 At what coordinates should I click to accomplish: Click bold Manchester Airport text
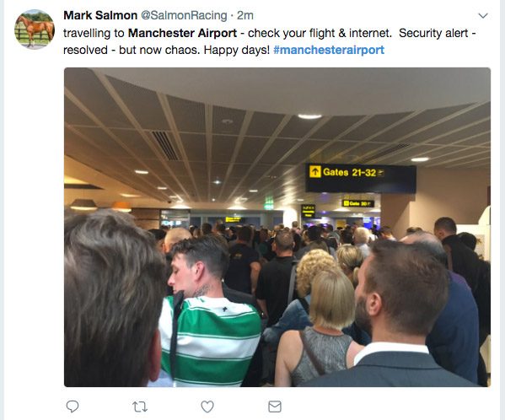coord(182,33)
